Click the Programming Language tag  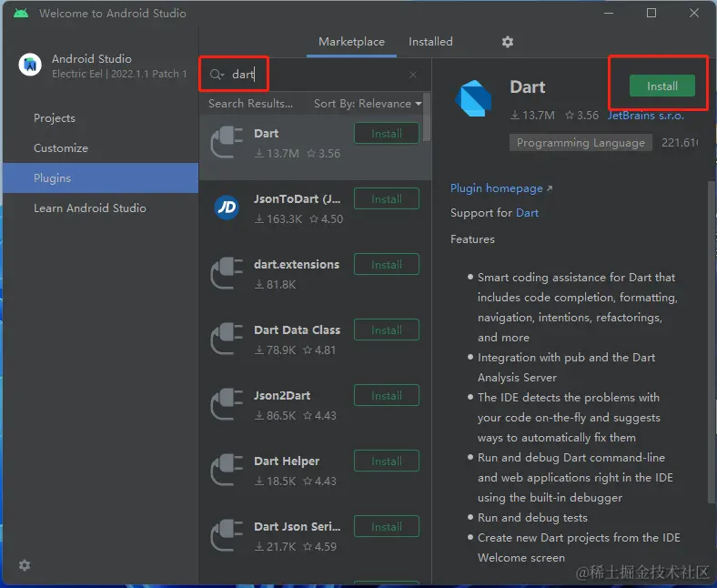581,143
